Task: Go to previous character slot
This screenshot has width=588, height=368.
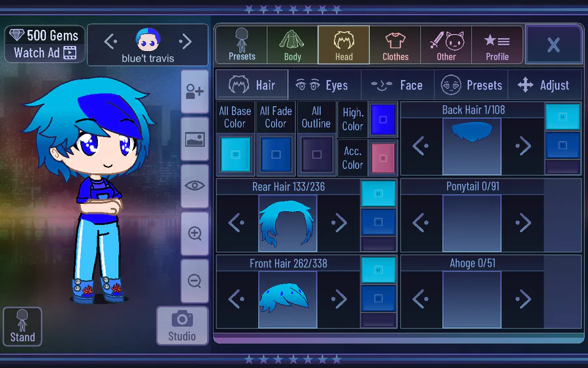Action: 110,41
